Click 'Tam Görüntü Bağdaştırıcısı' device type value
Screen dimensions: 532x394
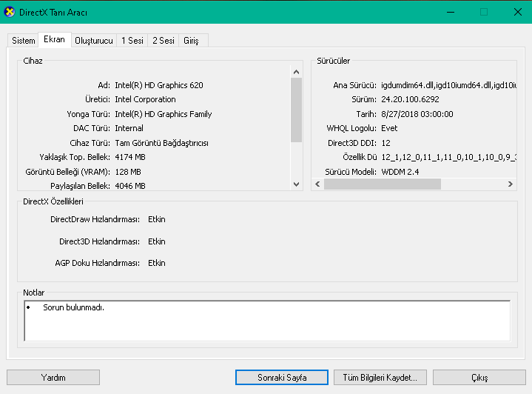point(161,143)
